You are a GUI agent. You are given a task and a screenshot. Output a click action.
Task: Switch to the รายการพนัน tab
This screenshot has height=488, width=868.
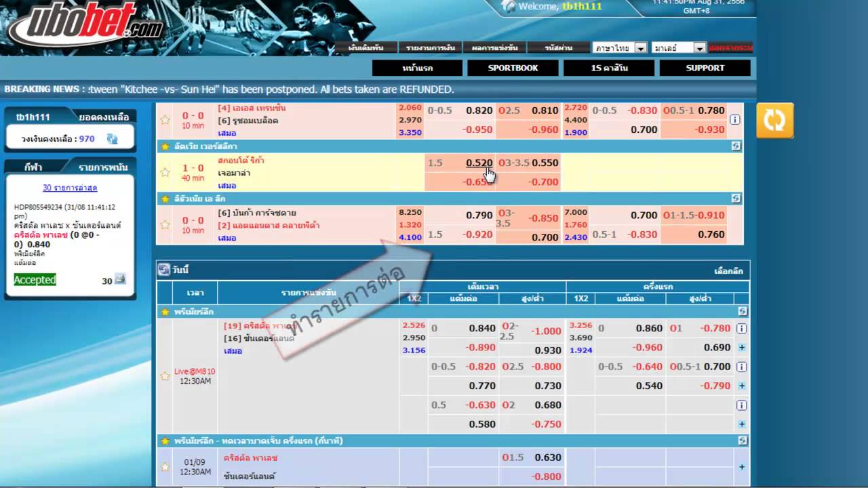coord(102,167)
